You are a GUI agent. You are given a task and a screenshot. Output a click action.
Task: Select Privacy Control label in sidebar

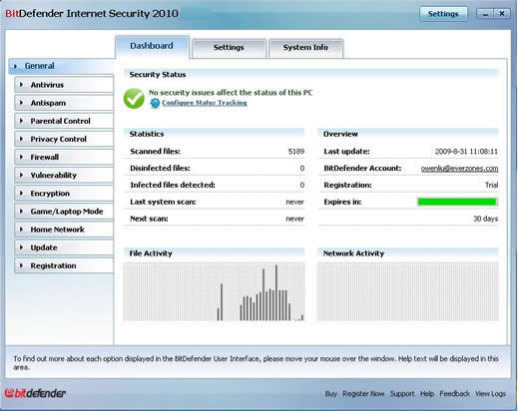point(58,139)
